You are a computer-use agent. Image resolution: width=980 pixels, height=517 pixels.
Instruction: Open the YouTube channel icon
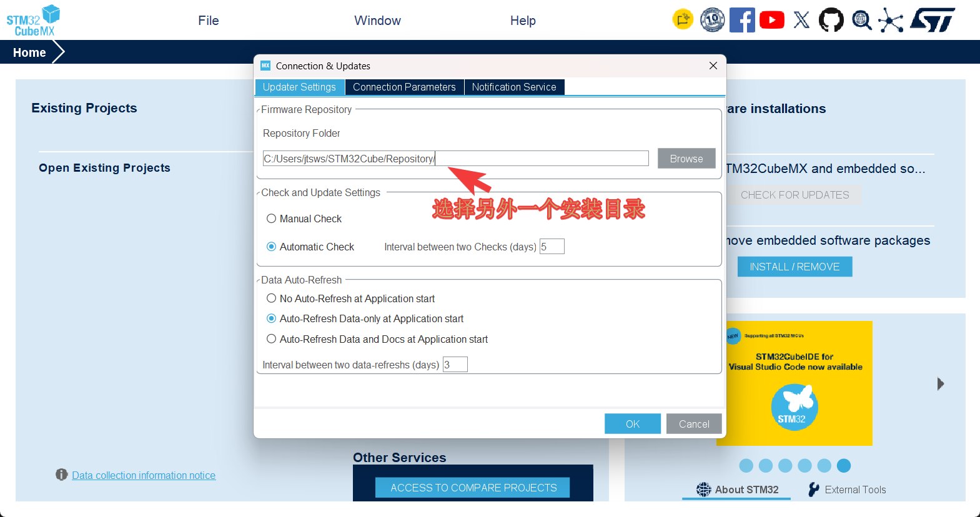(x=772, y=20)
